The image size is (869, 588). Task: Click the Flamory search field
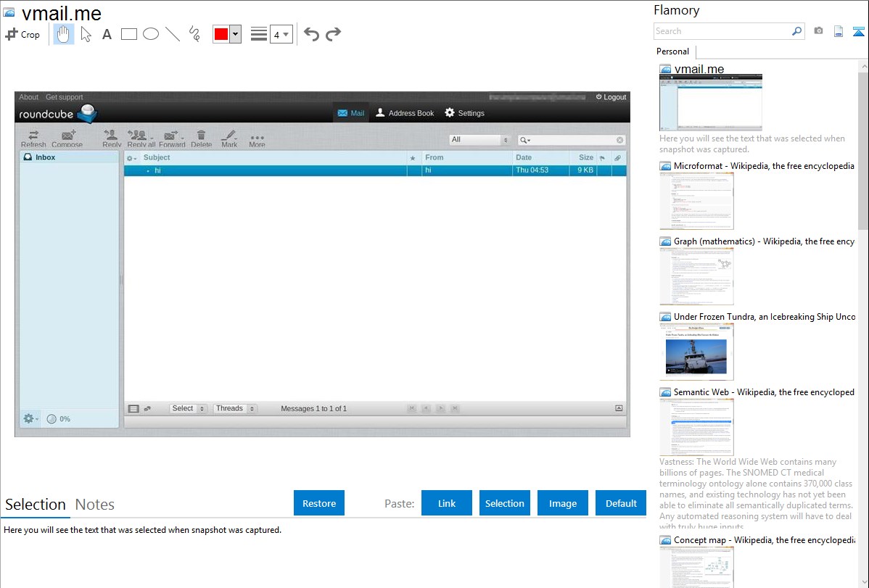pos(722,31)
